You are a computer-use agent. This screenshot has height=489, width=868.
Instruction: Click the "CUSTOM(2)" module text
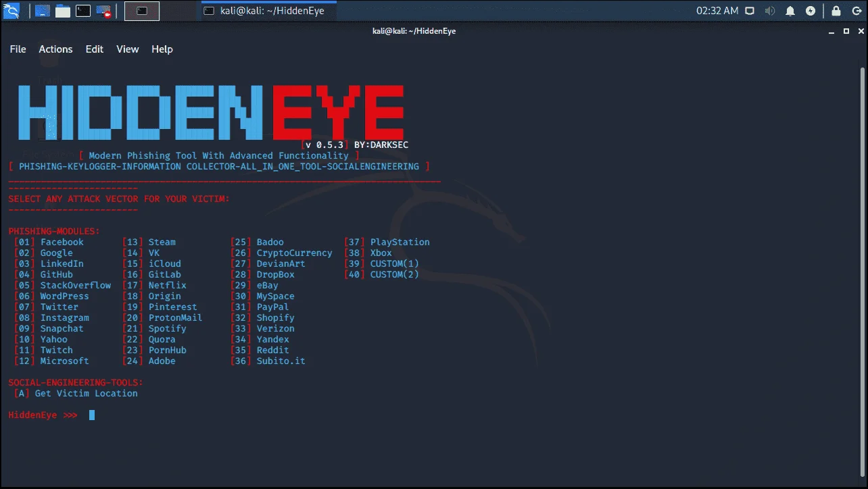click(x=395, y=275)
